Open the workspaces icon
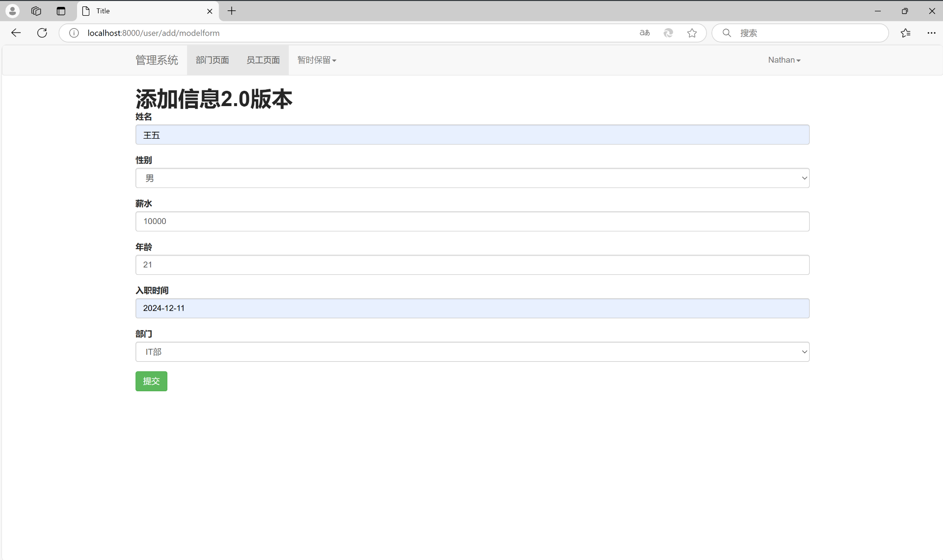 36,11
